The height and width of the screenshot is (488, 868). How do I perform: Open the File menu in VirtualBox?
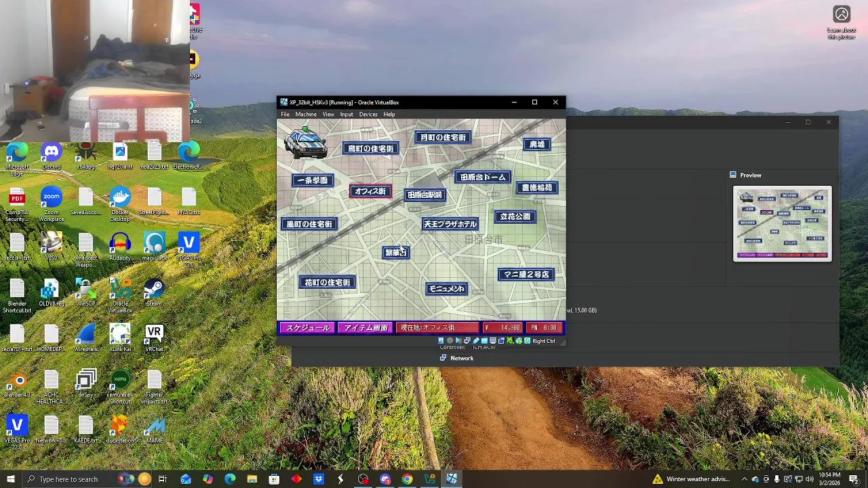tap(285, 114)
